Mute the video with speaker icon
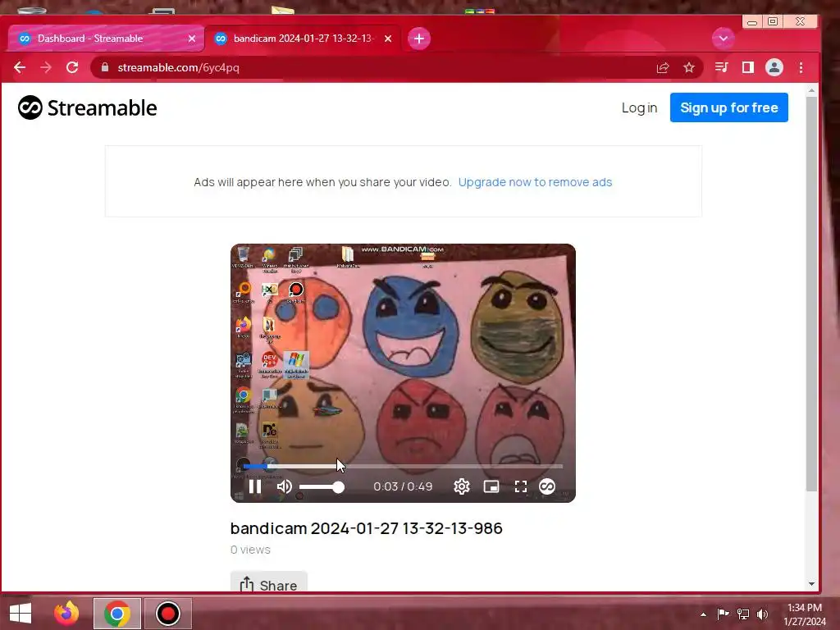840x630 pixels. (x=285, y=486)
